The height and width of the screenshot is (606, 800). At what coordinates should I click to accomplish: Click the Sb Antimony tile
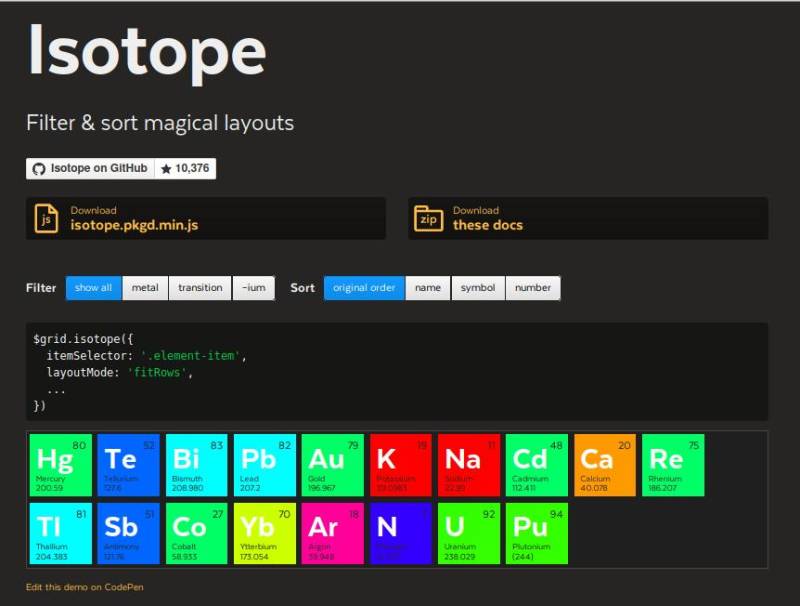coord(129,533)
